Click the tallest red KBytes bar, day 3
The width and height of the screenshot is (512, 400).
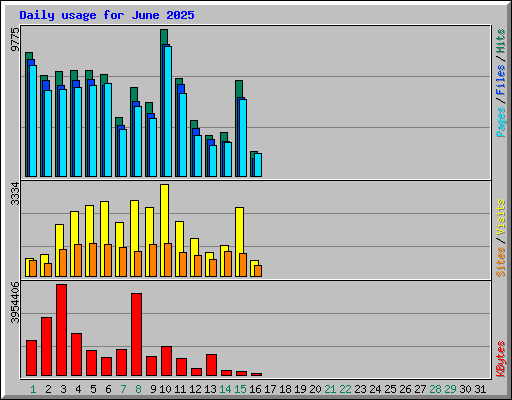click(x=61, y=330)
